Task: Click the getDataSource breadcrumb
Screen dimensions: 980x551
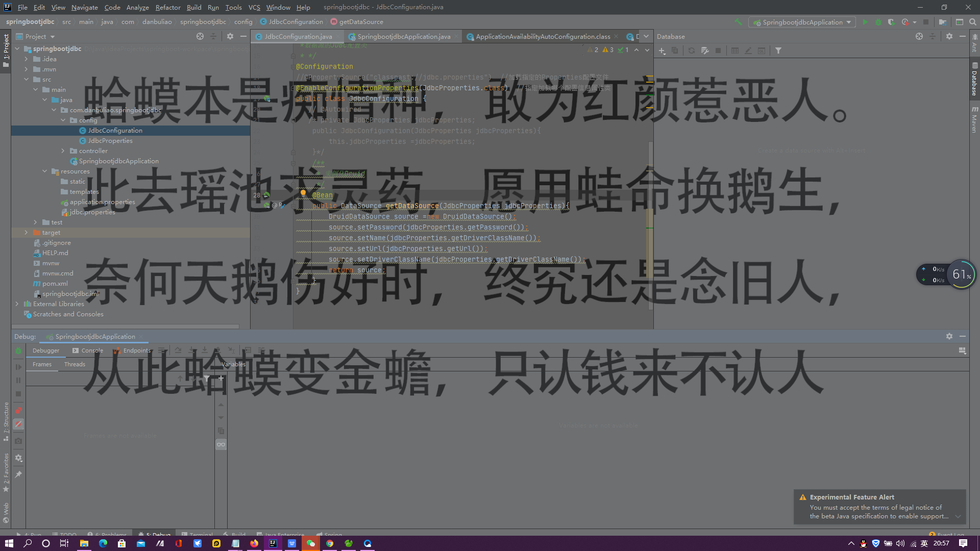Action: 356,22
